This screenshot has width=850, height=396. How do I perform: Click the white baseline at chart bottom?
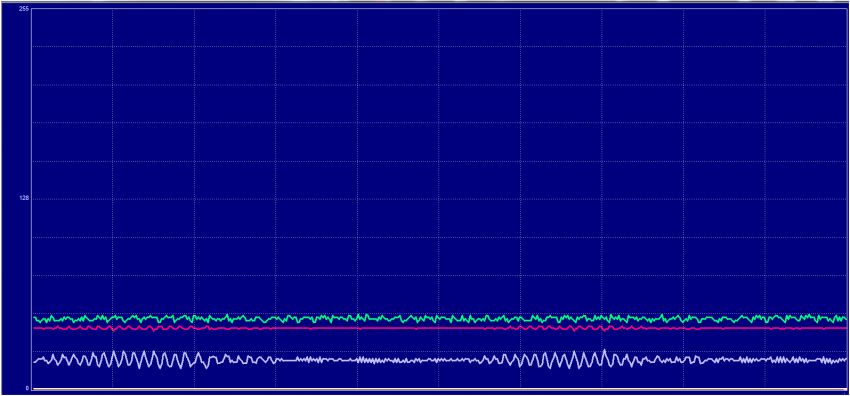440,389
